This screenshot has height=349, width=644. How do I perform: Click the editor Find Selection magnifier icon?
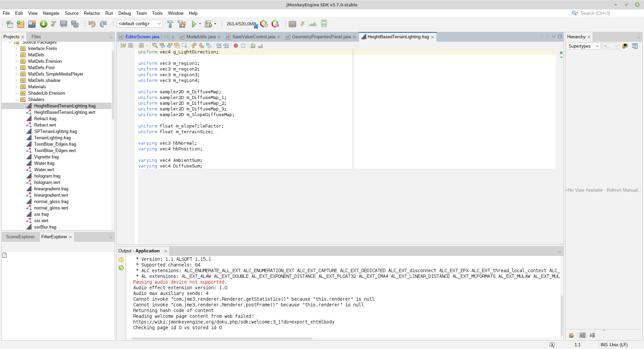click(x=155, y=45)
